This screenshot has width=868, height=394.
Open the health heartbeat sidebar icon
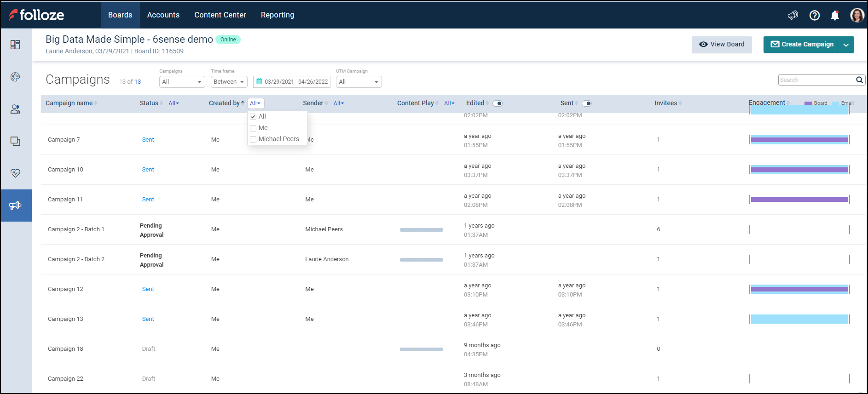click(x=15, y=173)
